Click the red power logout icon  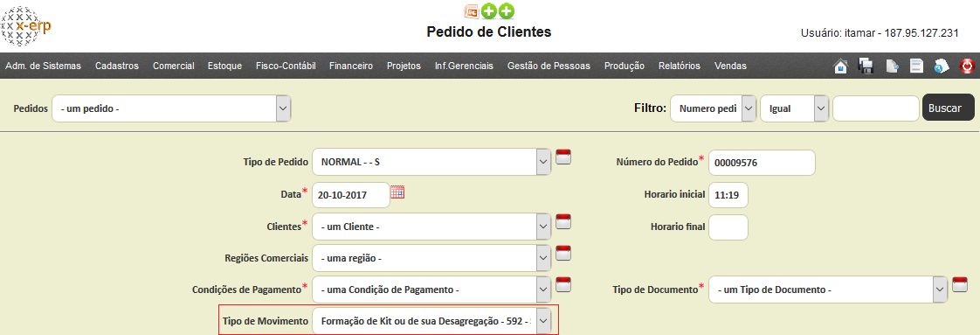967,66
